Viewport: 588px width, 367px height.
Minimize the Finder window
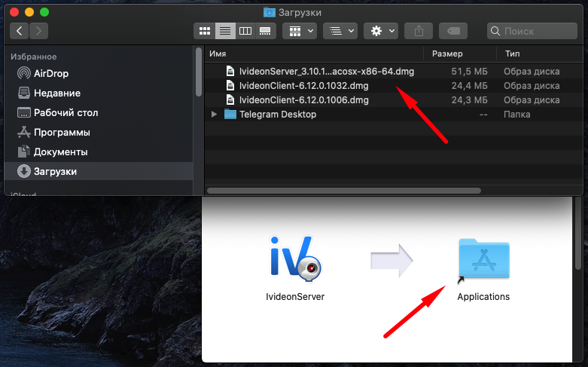tap(29, 12)
